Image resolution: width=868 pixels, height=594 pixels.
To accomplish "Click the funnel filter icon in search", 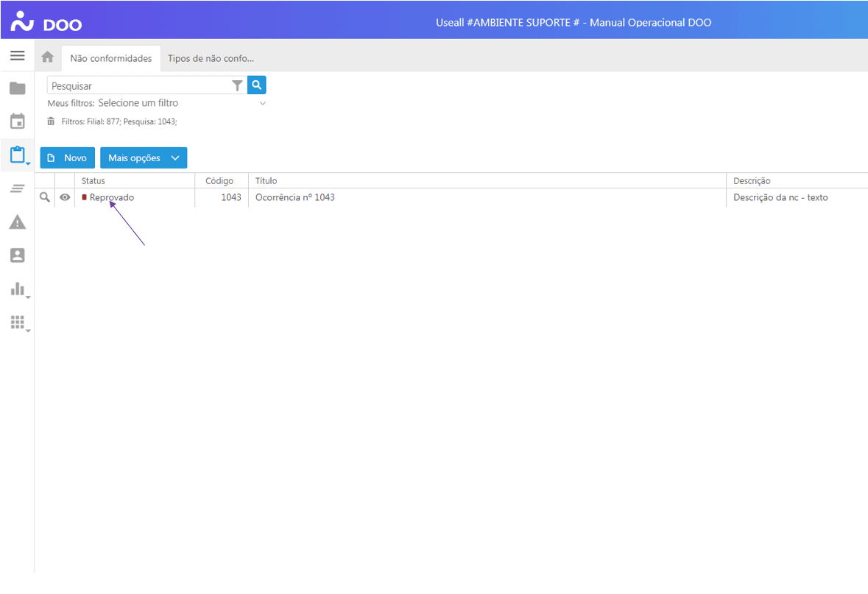I will [x=237, y=85].
